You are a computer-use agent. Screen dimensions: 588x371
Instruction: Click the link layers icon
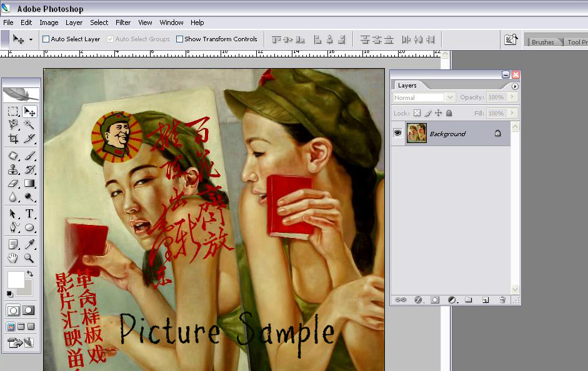tap(401, 300)
